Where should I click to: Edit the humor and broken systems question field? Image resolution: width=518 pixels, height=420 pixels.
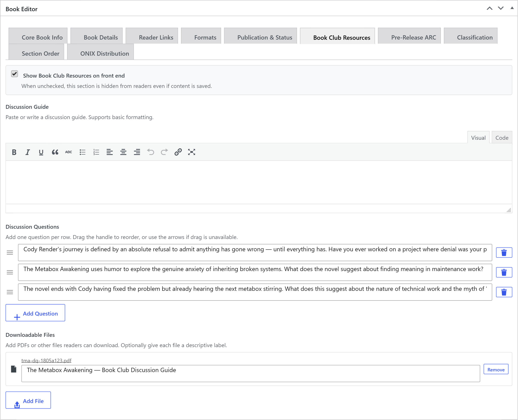pyautogui.click(x=255, y=272)
